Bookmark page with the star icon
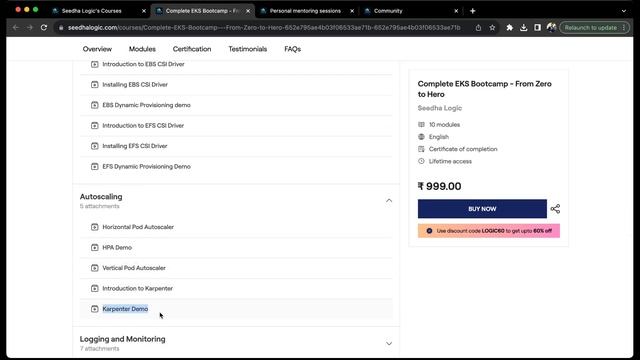Viewport: 640px width, 360px height. click(492, 28)
